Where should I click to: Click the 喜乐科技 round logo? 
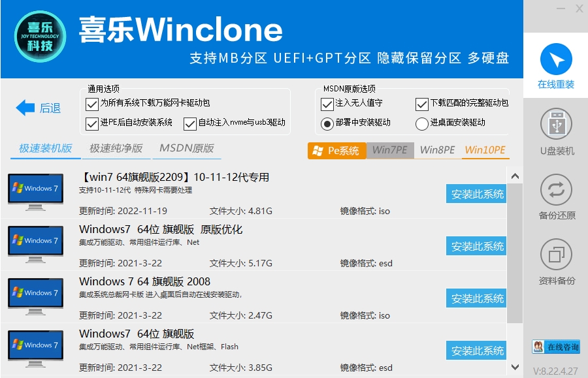[40, 37]
